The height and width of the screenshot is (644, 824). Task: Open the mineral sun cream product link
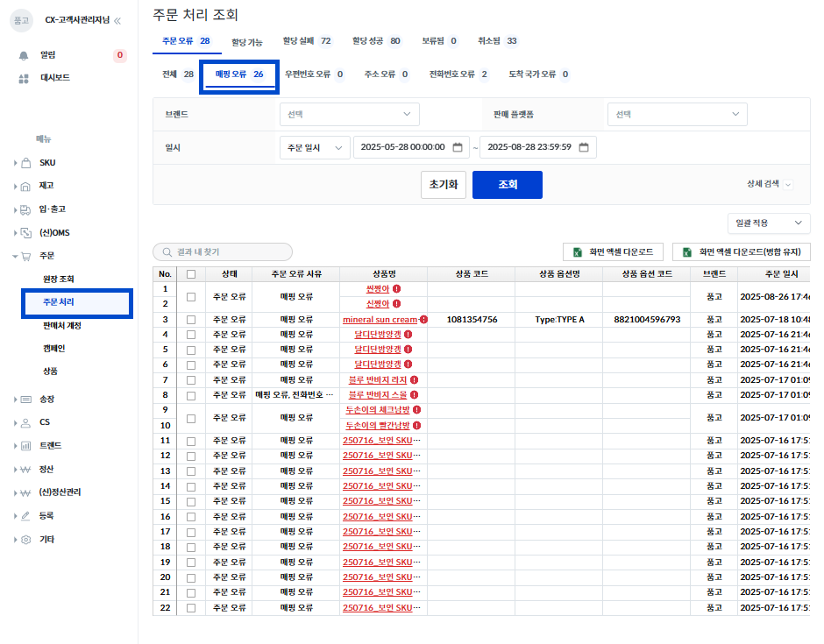[380, 320]
